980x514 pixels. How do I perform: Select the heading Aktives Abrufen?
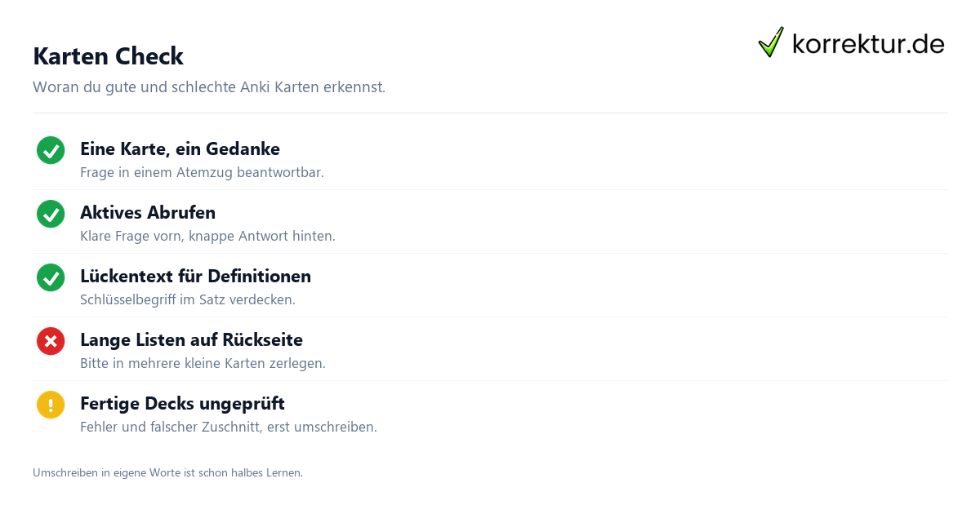148,213
